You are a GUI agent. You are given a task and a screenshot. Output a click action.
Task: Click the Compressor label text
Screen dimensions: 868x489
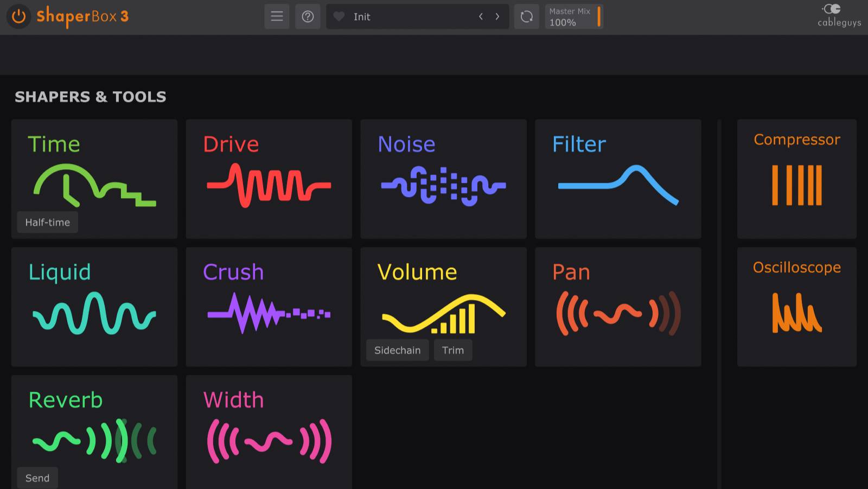tap(797, 140)
